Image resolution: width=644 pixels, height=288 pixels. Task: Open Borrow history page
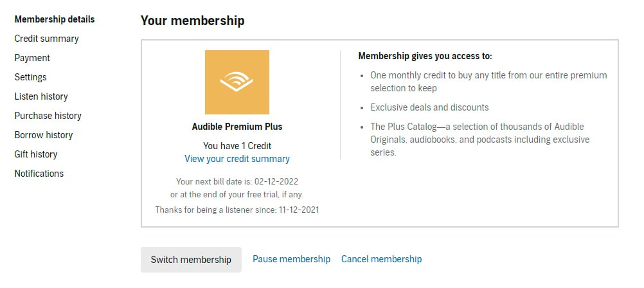(x=44, y=135)
